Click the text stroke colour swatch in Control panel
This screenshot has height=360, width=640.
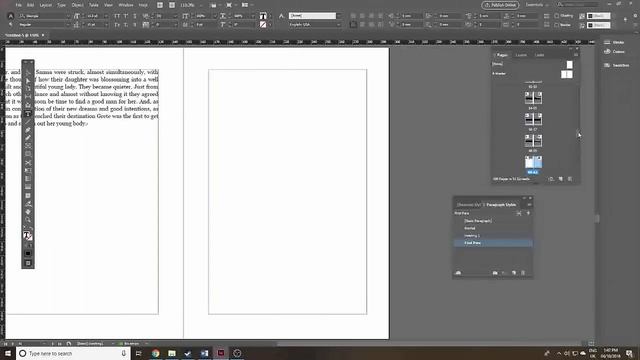(x=263, y=25)
